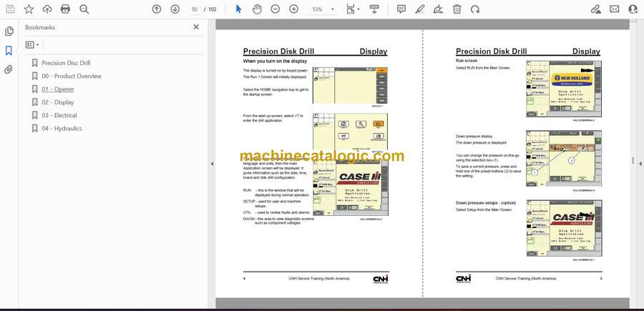The width and height of the screenshot is (644, 311).
Task: Send the file by email
Action: (615, 9)
